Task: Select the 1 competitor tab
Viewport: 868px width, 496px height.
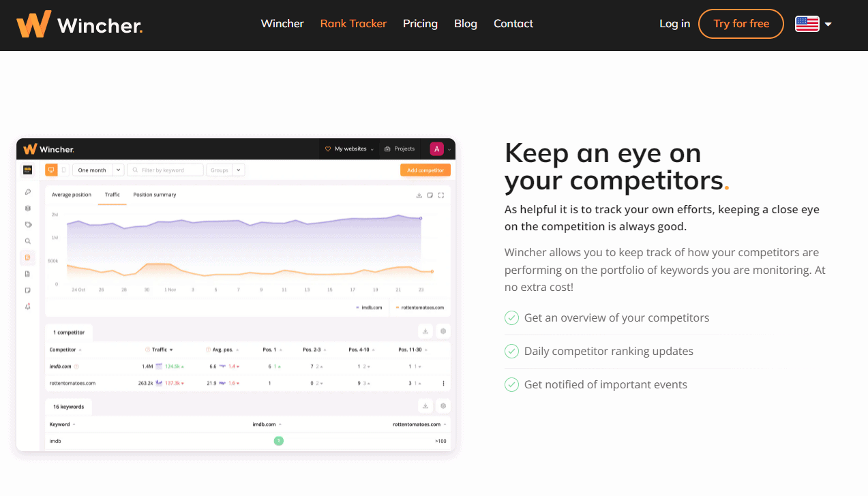Action: click(69, 332)
